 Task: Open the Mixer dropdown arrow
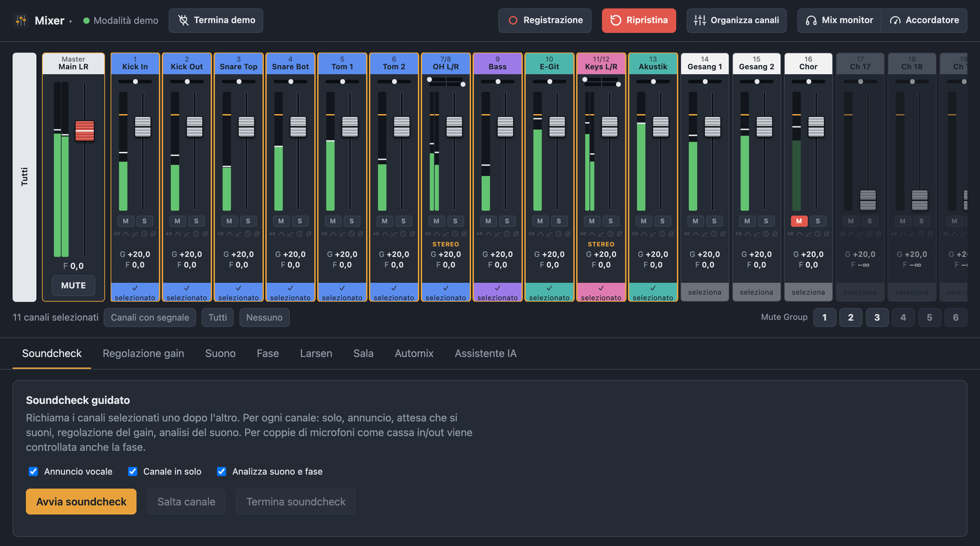pos(70,21)
